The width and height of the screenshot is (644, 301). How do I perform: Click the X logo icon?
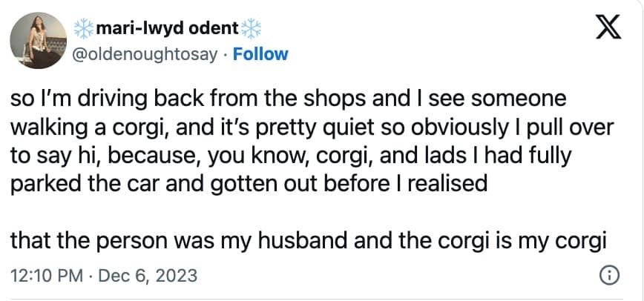[x=605, y=32]
